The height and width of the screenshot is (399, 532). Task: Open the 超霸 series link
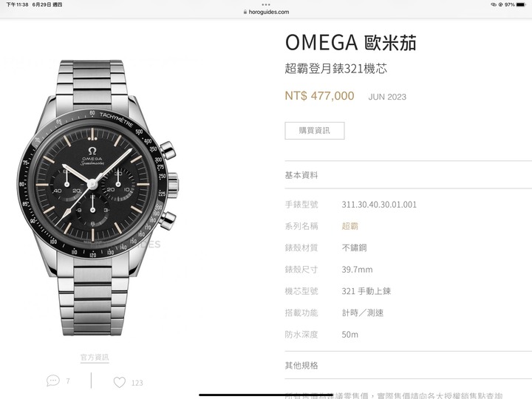(349, 226)
